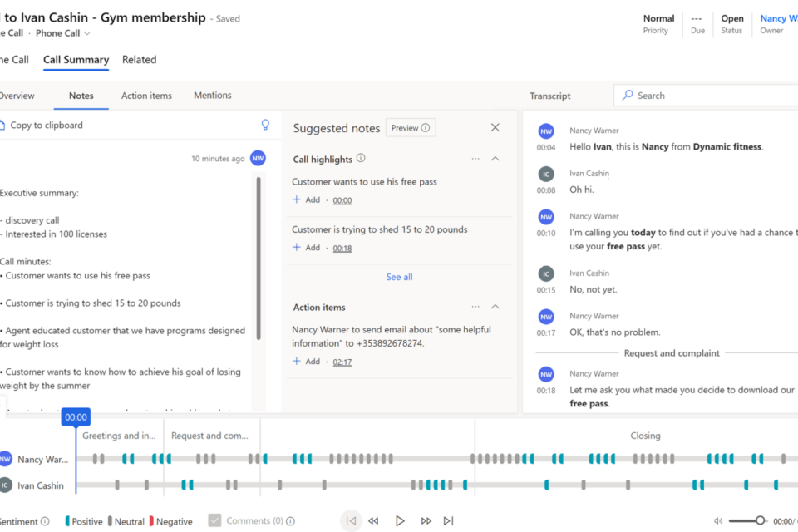This screenshot has height=532, width=798.
Task: Switch to the Action items tab
Action: [146, 96]
